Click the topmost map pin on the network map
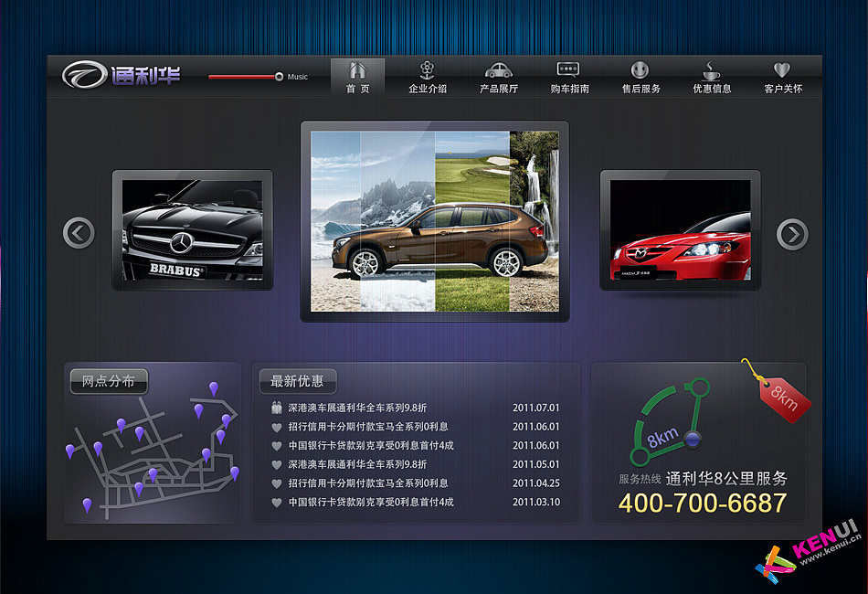The height and width of the screenshot is (594, 868). tap(214, 388)
